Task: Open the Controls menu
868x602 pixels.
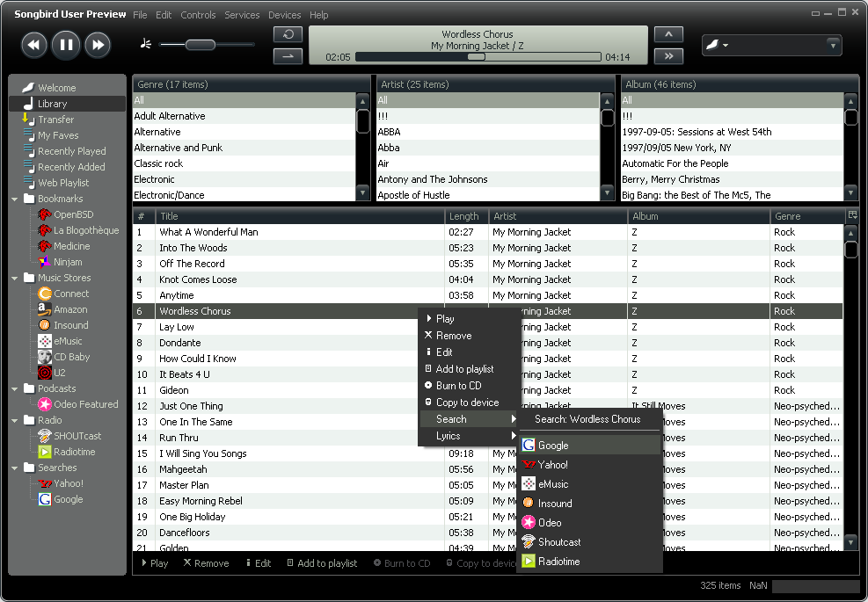Action: click(198, 15)
